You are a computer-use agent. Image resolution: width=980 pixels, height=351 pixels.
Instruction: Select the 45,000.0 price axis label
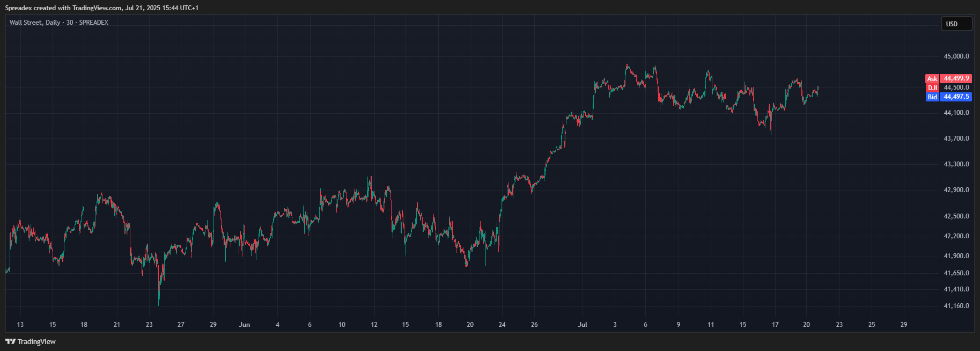coord(956,56)
